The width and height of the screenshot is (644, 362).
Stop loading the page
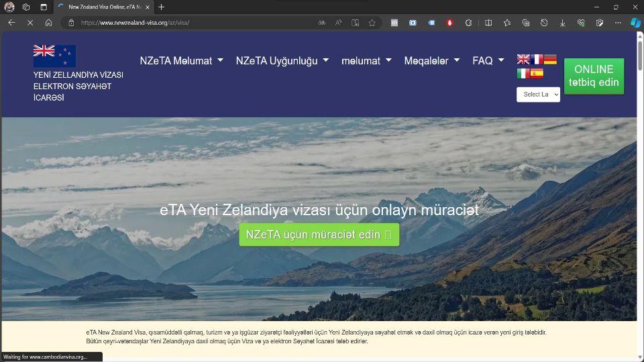point(30,23)
